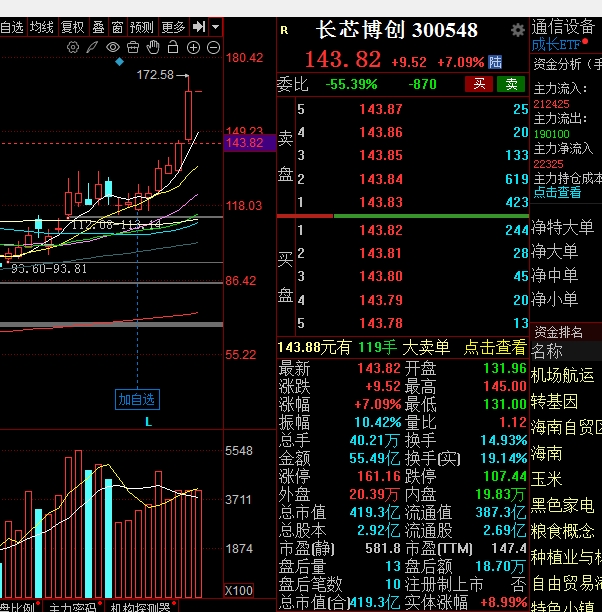Screen dimensions: 602x612
Task: Select the hand pan tool
Action: tap(153, 47)
